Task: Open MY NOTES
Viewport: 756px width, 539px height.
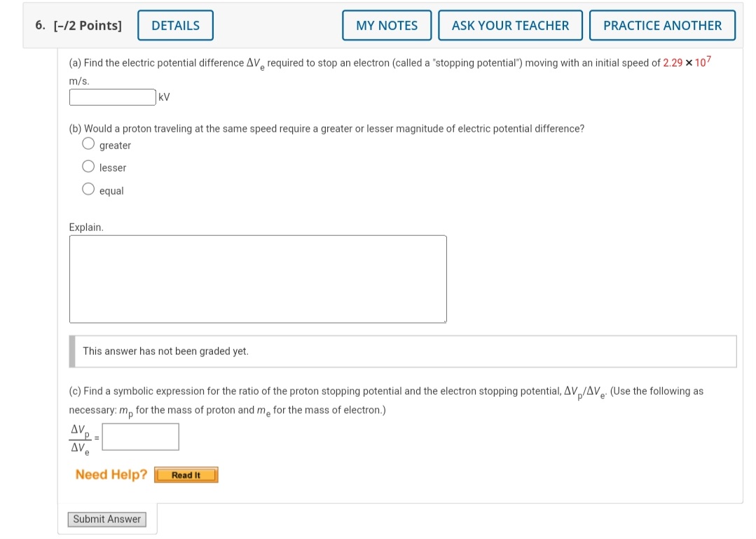Action: pyautogui.click(x=386, y=24)
